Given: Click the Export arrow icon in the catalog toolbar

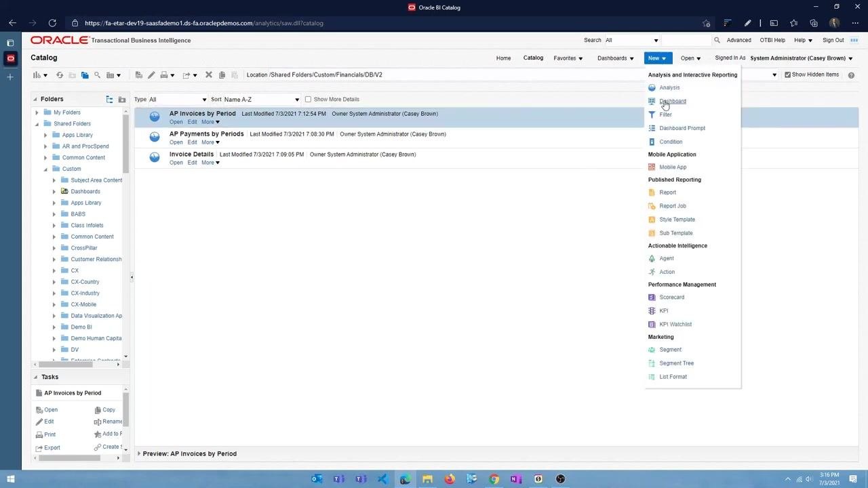Looking at the screenshot, I should point(186,75).
